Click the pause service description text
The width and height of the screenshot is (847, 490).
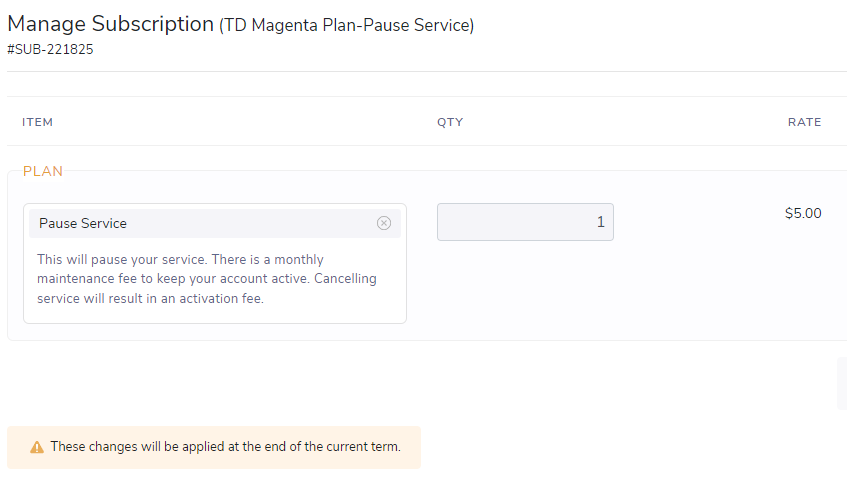[207, 279]
